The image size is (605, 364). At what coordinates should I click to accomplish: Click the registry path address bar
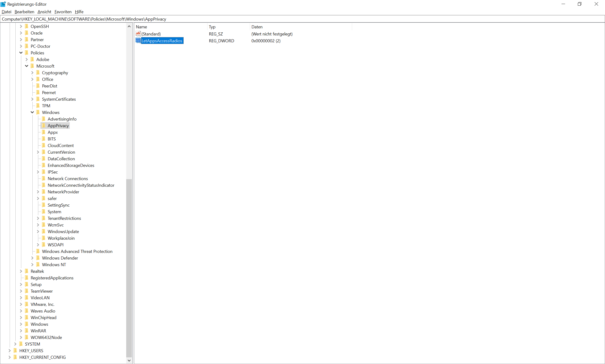pos(302,19)
